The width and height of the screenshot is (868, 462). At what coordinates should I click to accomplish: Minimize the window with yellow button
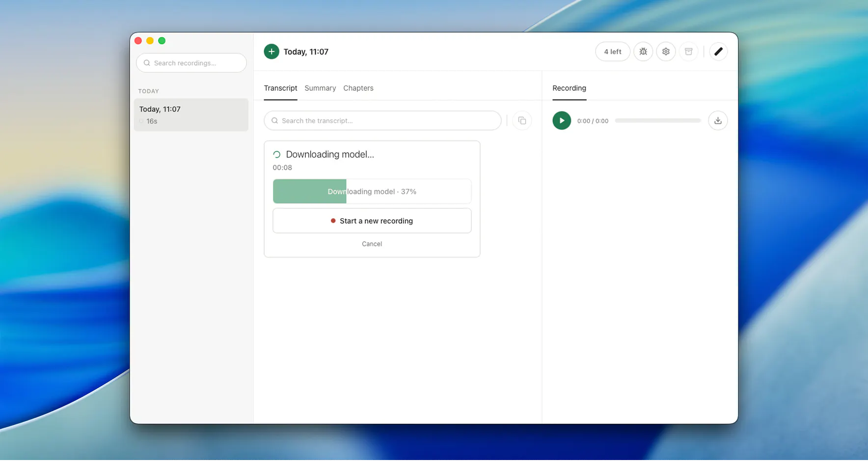click(150, 41)
